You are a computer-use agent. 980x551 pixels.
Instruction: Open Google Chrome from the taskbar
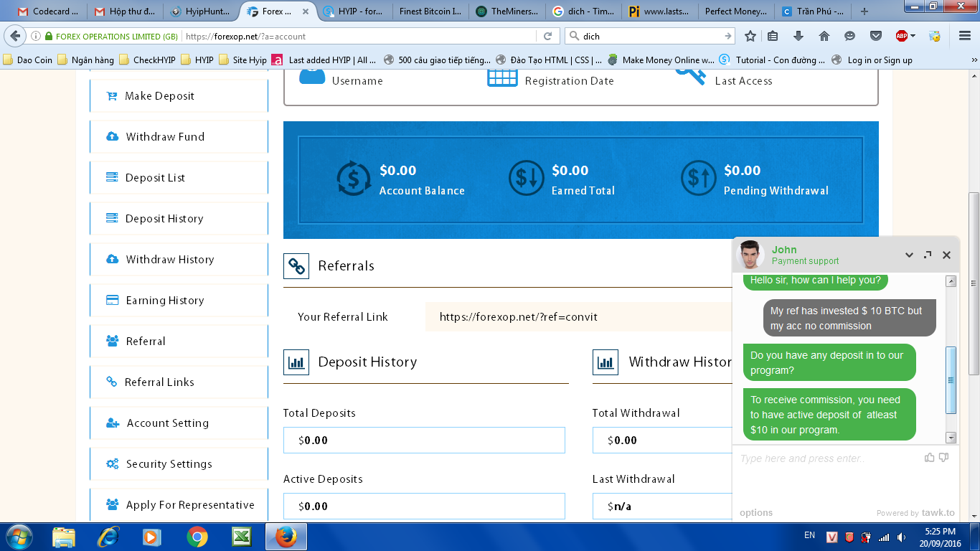[197, 537]
